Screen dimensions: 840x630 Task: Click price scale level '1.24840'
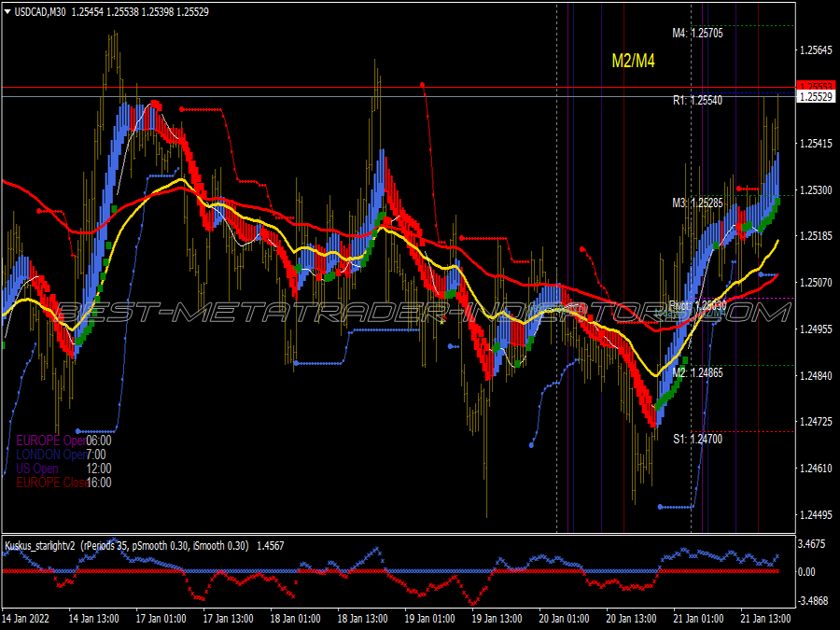[817, 375]
